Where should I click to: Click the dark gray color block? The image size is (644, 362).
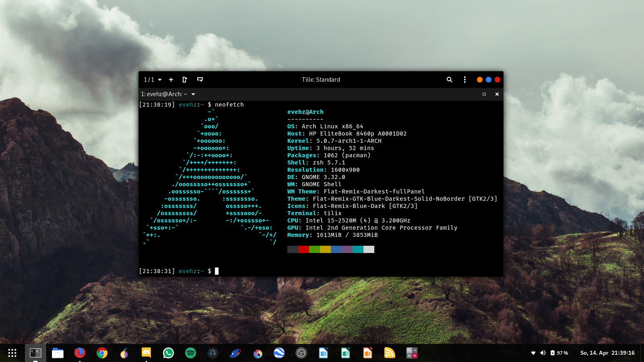[x=293, y=249]
